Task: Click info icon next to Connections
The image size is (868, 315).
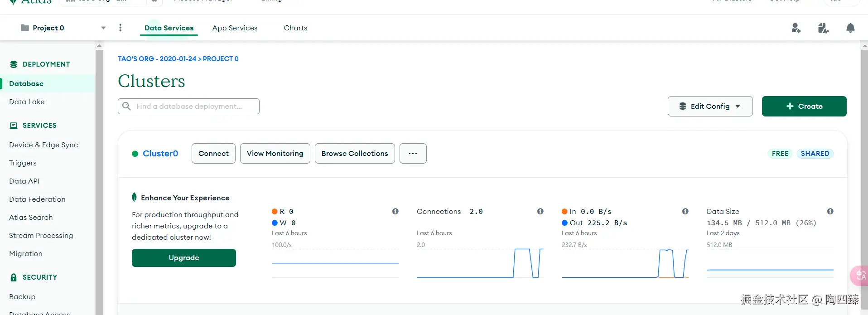Action: coord(540,211)
